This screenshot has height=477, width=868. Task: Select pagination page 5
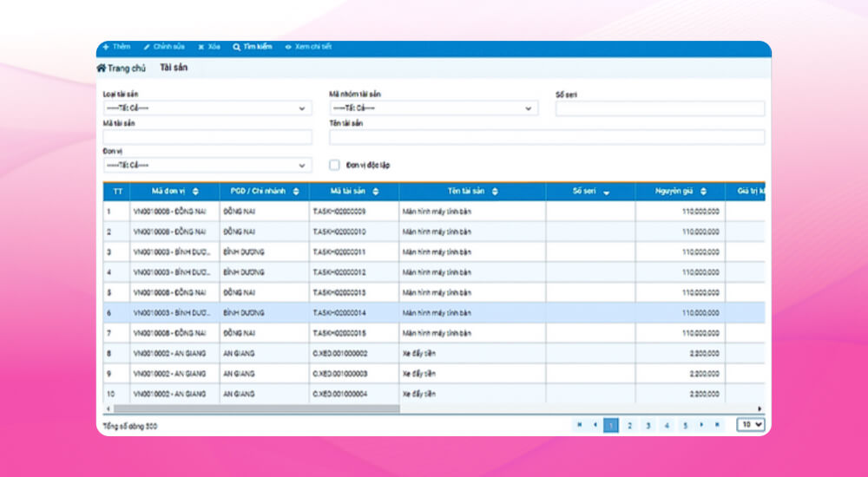[x=686, y=425]
